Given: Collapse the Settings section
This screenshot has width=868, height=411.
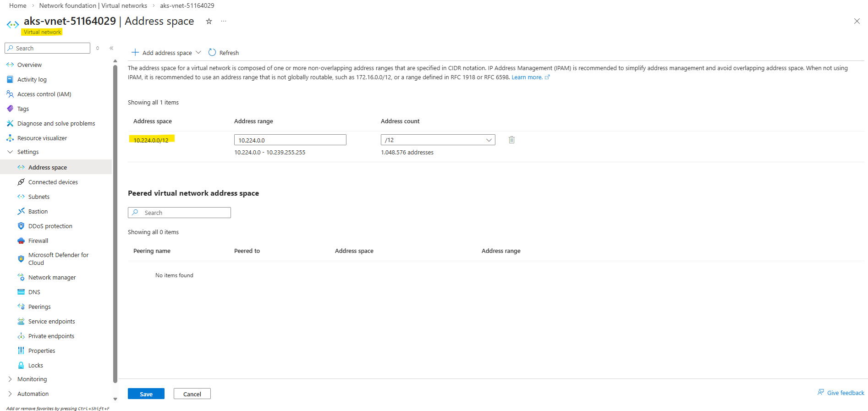Looking at the screenshot, I should tap(10, 152).
